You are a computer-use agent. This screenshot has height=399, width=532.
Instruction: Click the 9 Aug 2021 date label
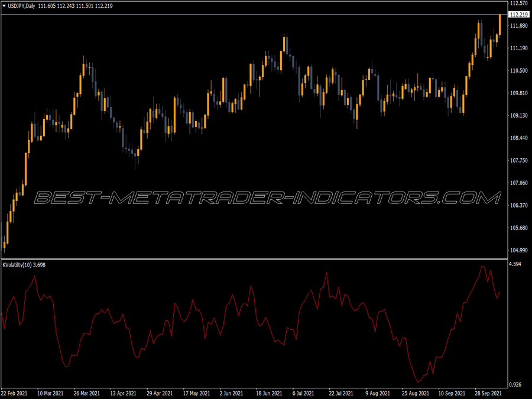coord(378,394)
